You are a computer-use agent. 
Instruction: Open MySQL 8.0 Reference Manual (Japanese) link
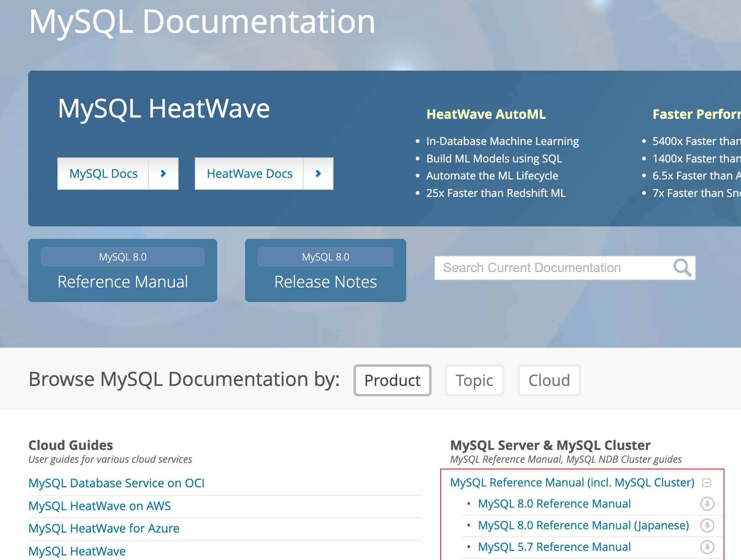pyautogui.click(x=584, y=526)
